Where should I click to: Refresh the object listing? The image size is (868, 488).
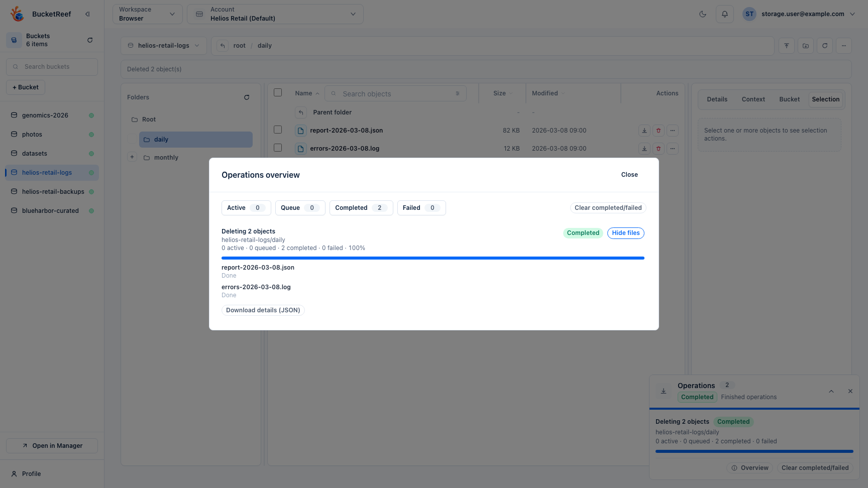point(825,46)
